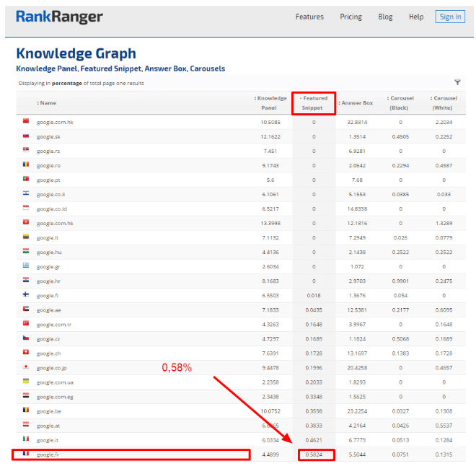Click the flag icon beside google.hr
The width and height of the screenshot is (476, 474).
[26, 280]
